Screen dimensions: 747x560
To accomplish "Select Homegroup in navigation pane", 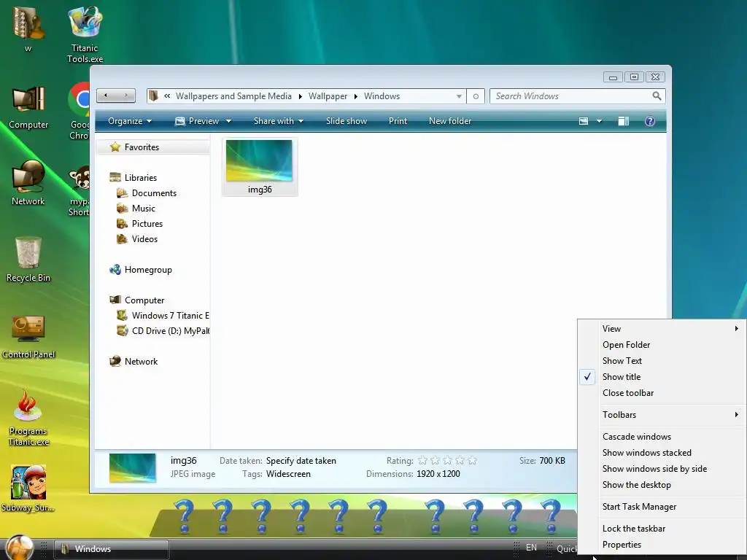I will (141, 270).
